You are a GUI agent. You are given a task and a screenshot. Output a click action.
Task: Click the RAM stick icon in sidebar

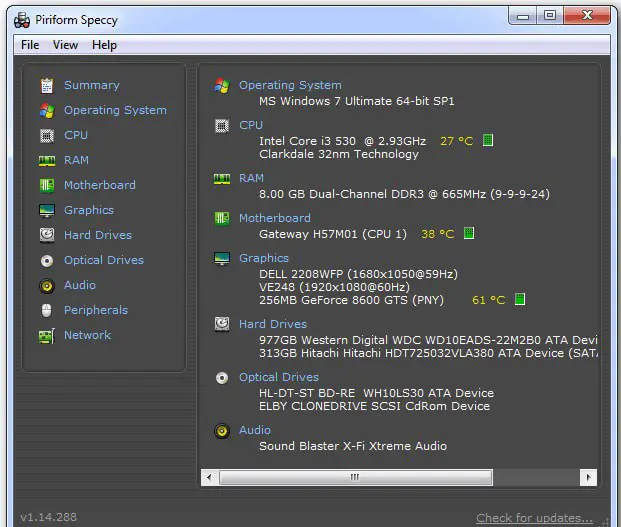tap(47, 160)
